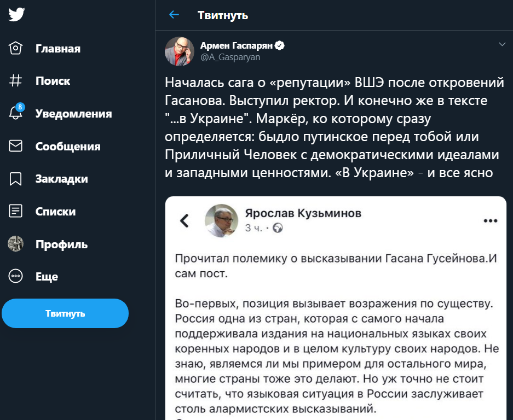The width and height of the screenshot is (513, 420).
Task: Expand the tweet options chevron
Action: pyautogui.click(x=502, y=44)
